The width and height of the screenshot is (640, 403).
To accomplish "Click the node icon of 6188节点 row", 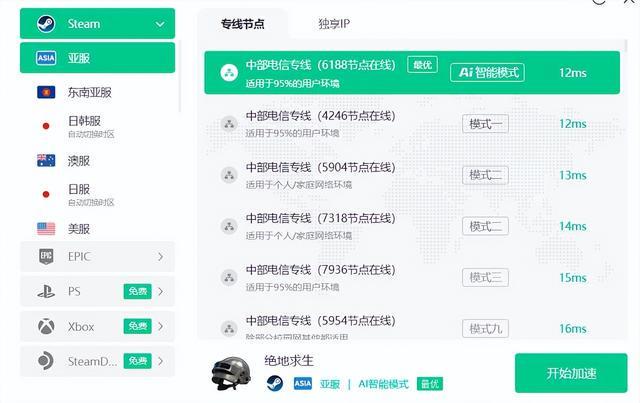I will click(x=229, y=73).
